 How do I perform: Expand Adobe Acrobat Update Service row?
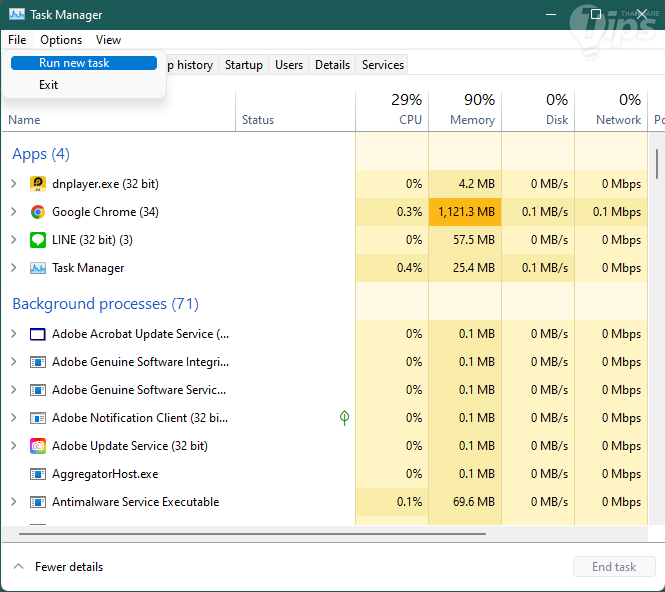click(14, 334)
